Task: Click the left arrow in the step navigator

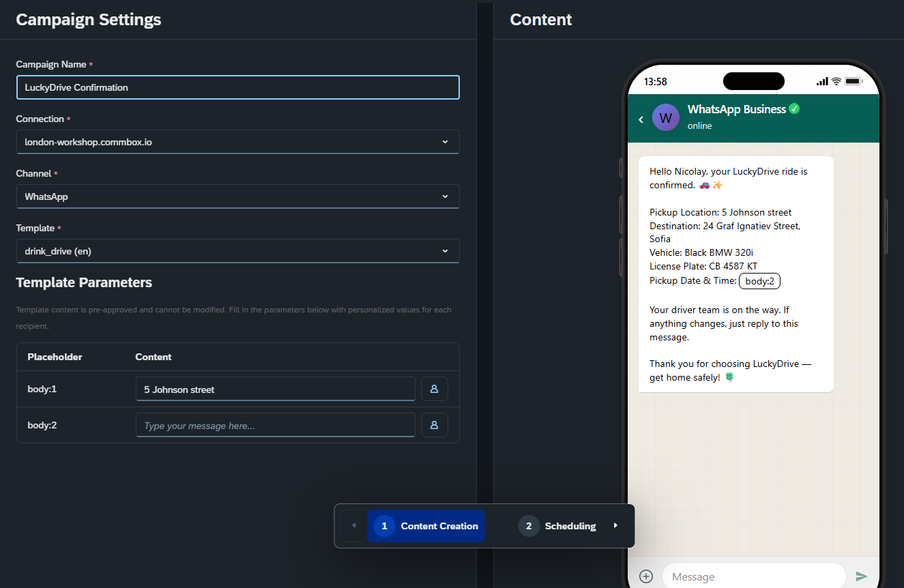Action: point(353,526)
